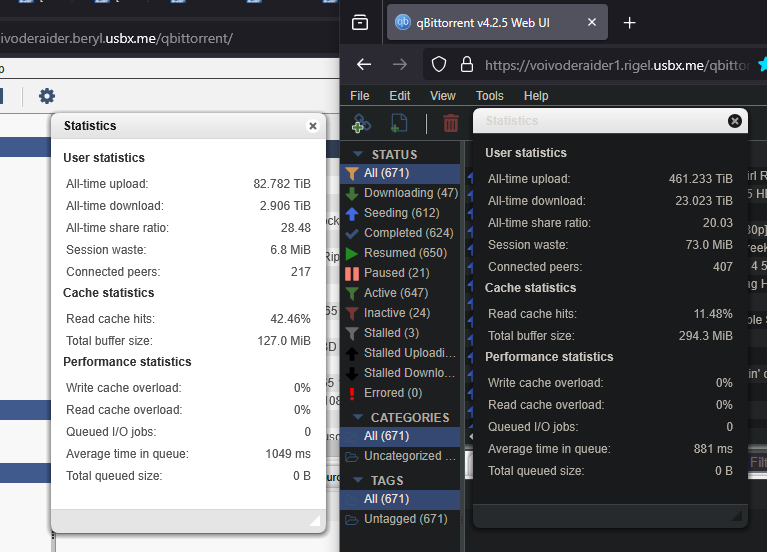Click resize handle of light Statistics dialog
The image size is (767, 552).
click(x=315, y=520)
